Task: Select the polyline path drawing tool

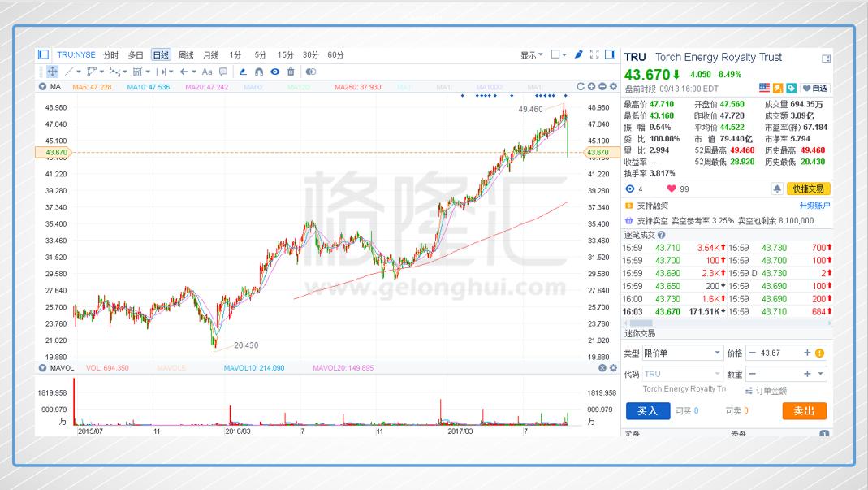Action: pos(91,72)
